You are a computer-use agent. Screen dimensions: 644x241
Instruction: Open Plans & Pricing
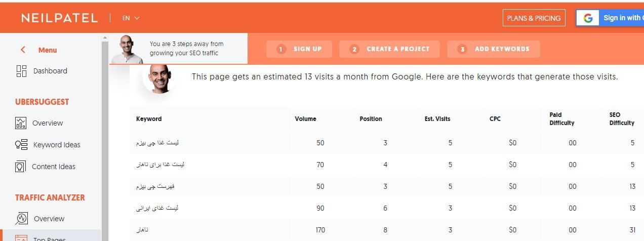534,18
